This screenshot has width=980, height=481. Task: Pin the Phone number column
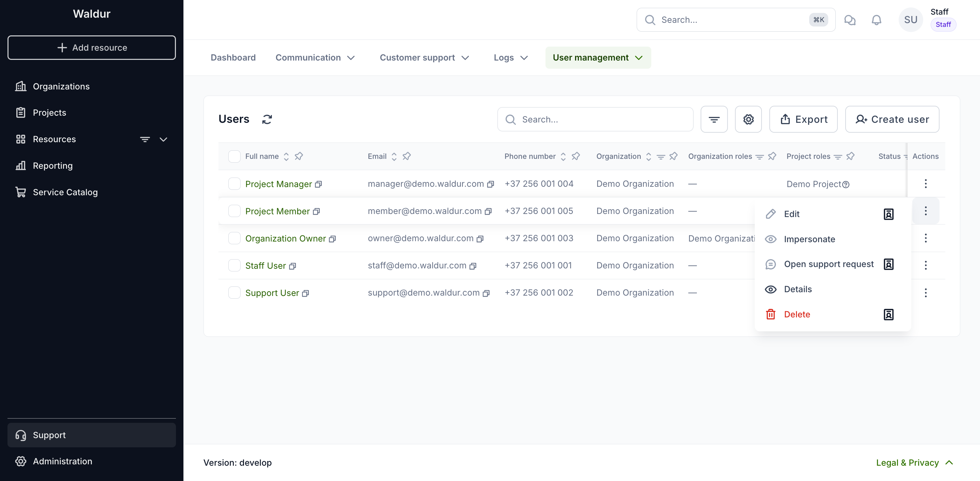576,156
